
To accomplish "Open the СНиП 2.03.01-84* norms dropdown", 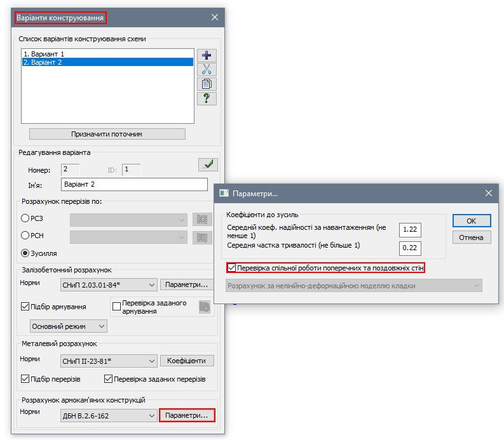I will 108,284.
